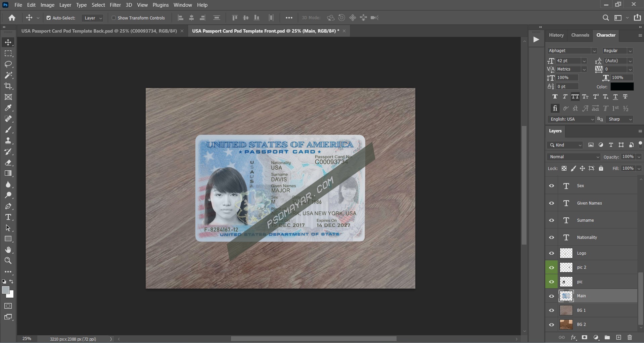Viewport: 644px width, 343px height.
Task: Open the Plugins menu
Action: point(160,5)
